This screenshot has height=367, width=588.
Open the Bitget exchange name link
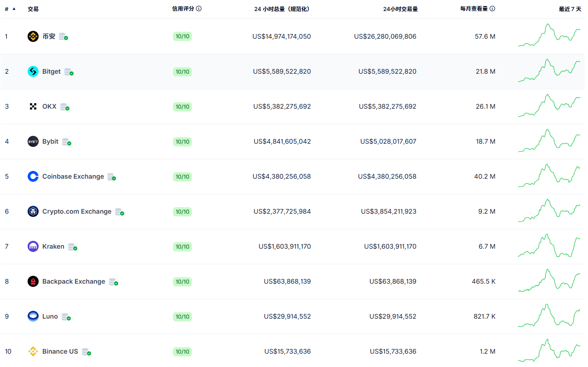[52, 71]
